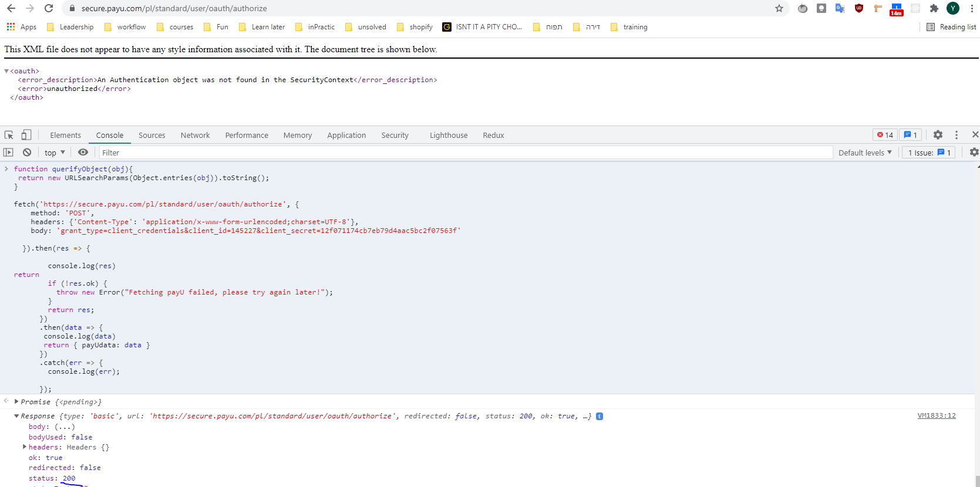
Task: Open the shopify bookmark folder
Action: tap(415, 27)
